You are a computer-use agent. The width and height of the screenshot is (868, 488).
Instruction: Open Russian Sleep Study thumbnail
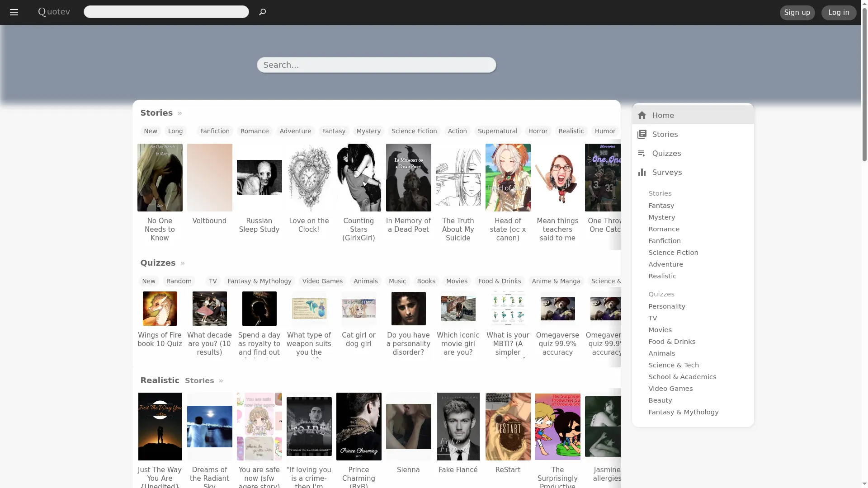(x=259, y=178)
